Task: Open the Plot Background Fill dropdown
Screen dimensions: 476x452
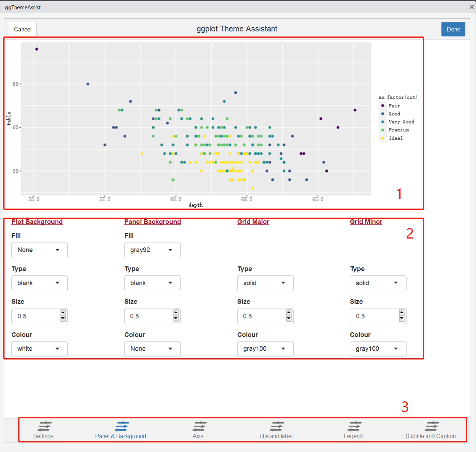Action: click(x=39, y=250)
